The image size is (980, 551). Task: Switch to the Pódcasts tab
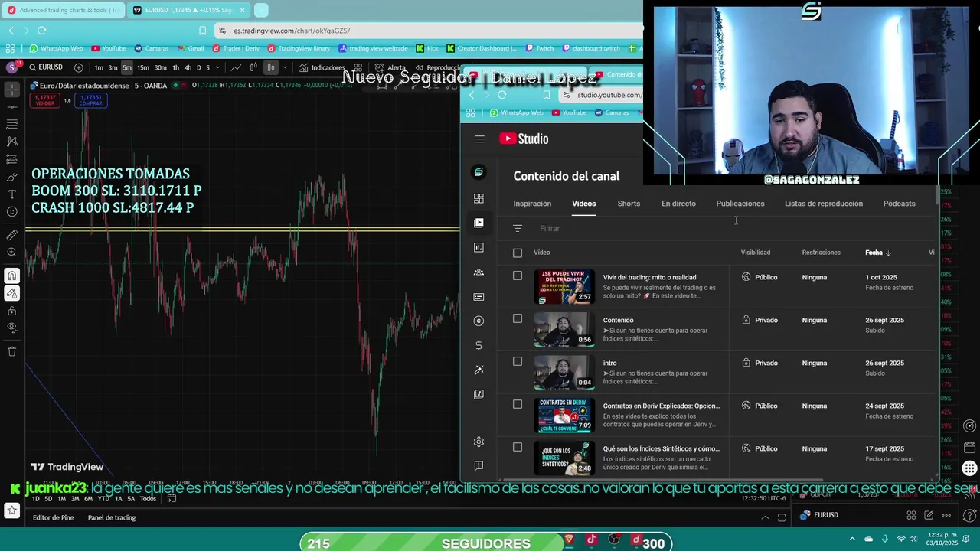pyautogui.click(x=899, y=204)
